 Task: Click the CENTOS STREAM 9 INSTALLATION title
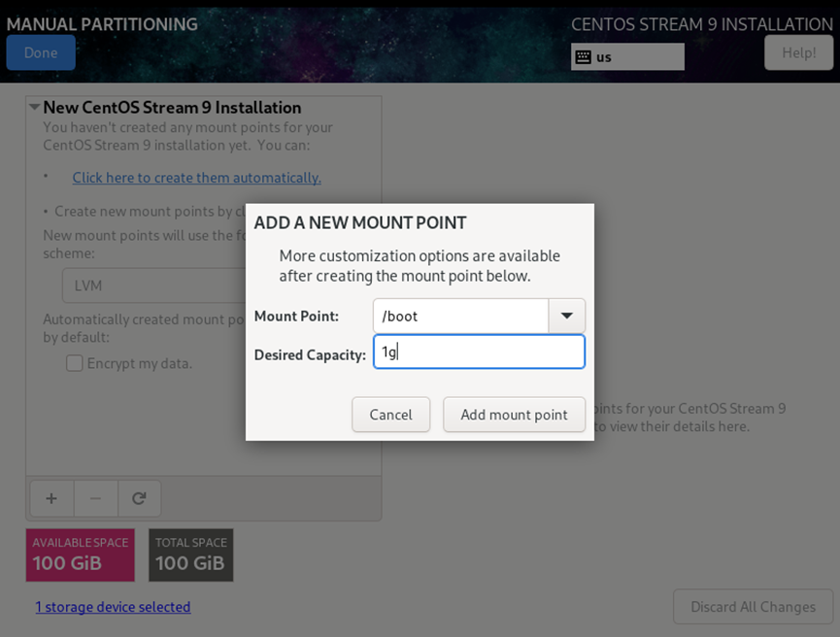click(x=702, y=24)
